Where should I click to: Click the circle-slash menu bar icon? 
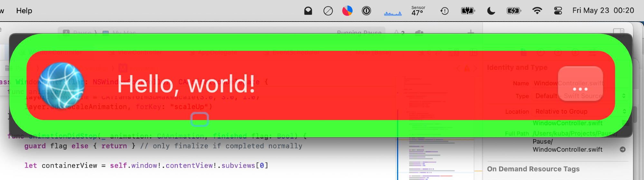[x=328, y=11]
